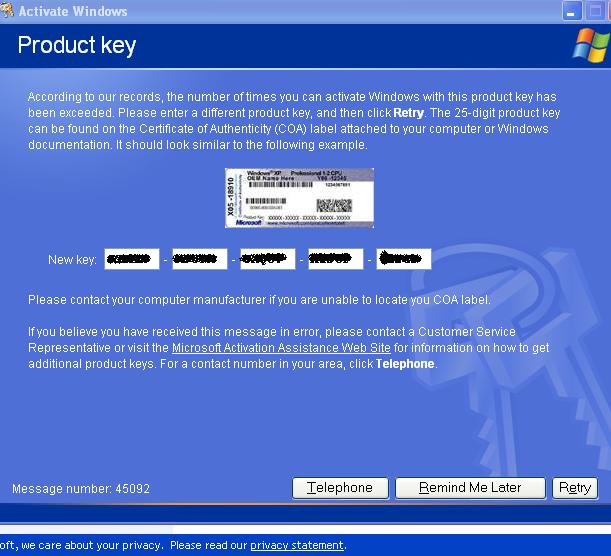Click the COA label example image
611x556 pixels.
tap(299, 198)
